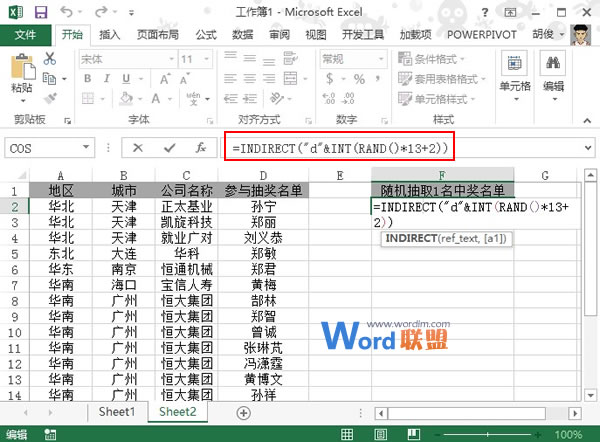
Task: Click the macro record icon in status bar
Action: (50, 434)
